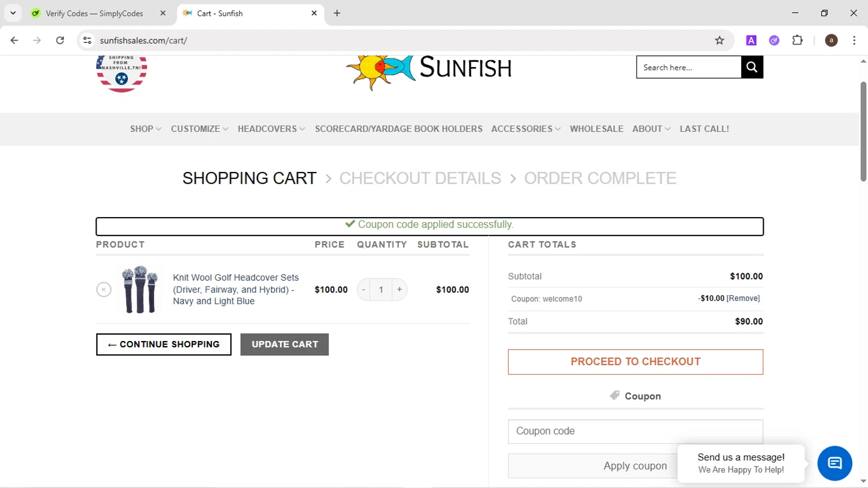View site information icon in address bar
The height and width of the screenshot is (488, 868).
pos(87,41)
